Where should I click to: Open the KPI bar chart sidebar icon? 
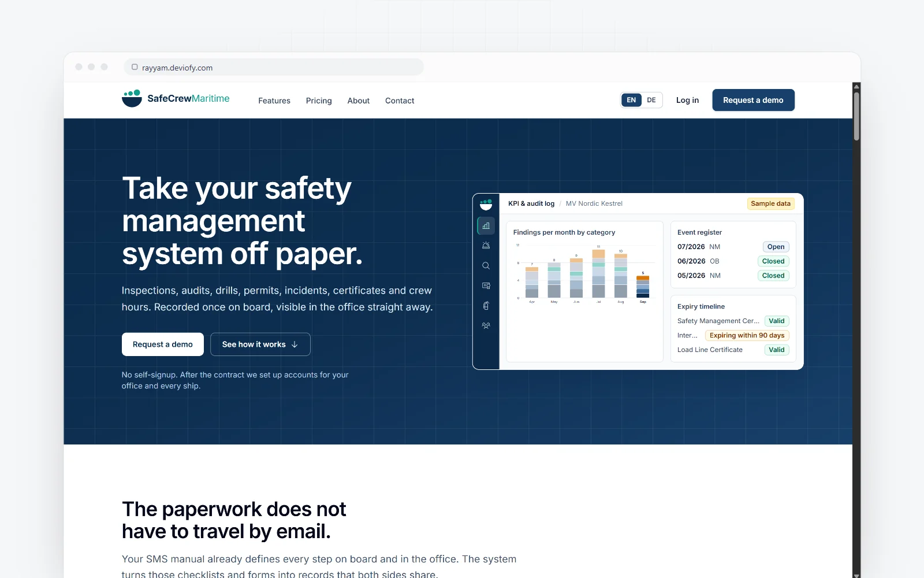pos(486,226)
